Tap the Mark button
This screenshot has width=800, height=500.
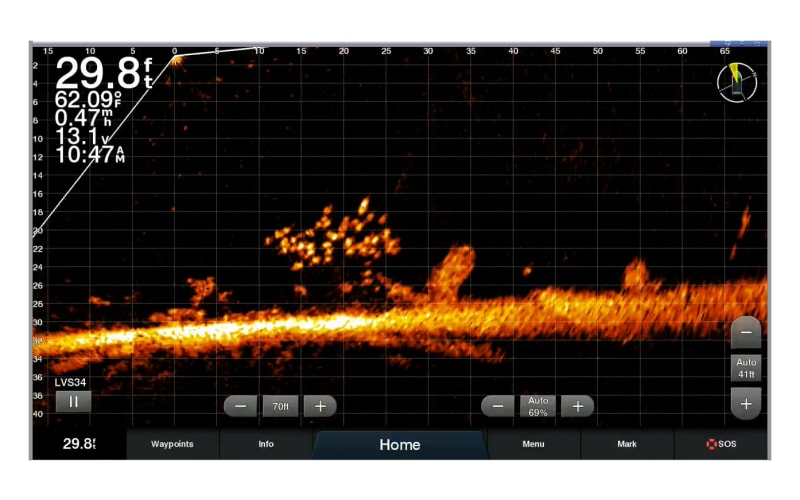click(627, 444)
